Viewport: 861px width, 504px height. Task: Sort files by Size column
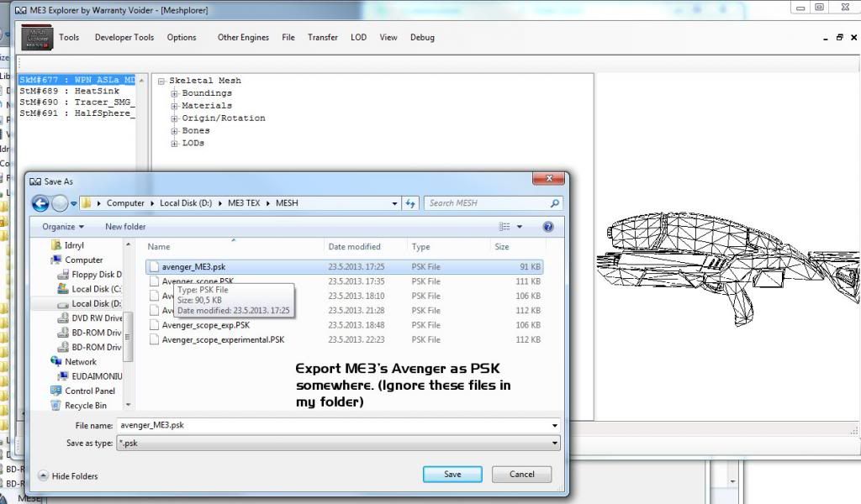pyautogui.click(x=502, y=247)
